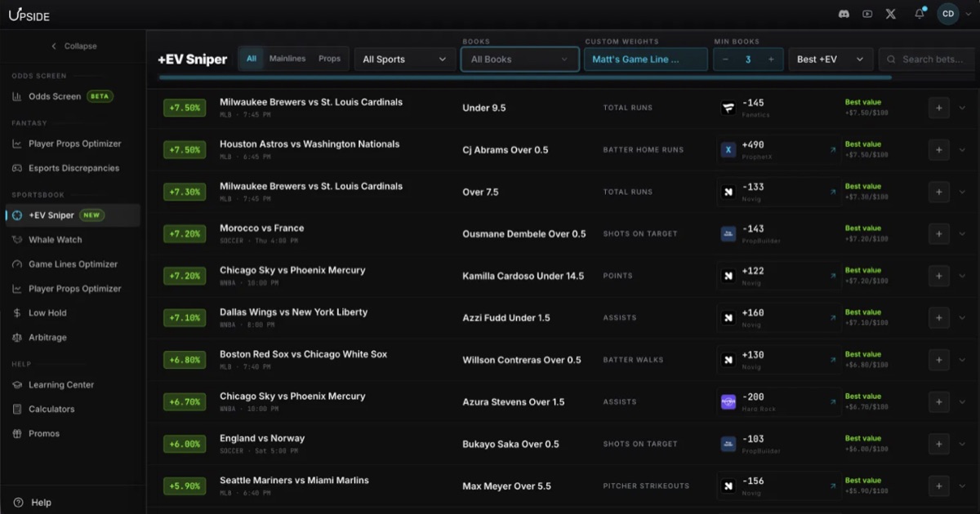This screenshot has width=980, height=514.
Task: Add Kamilla Cardoso Under 14.5 bet
Action: (x=939, y=276)
